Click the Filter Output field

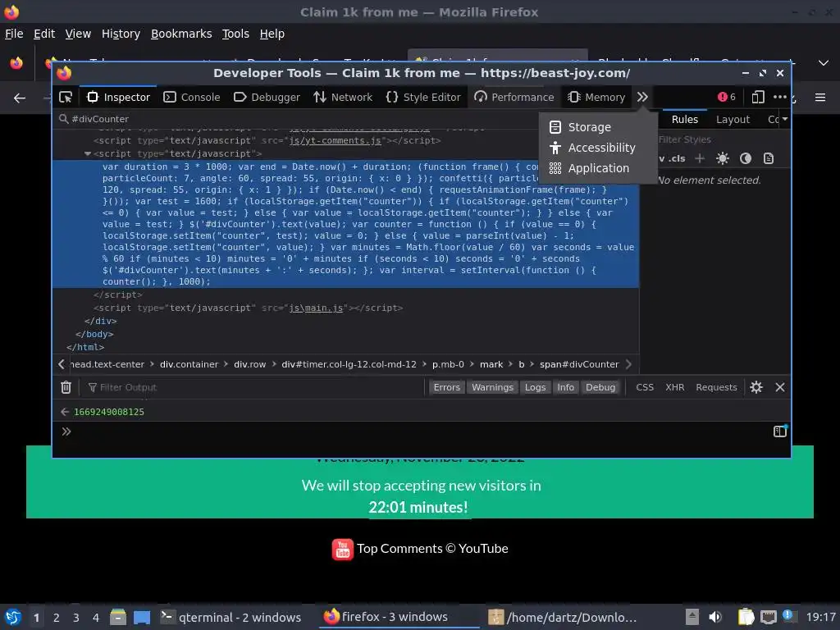[254, 387]
